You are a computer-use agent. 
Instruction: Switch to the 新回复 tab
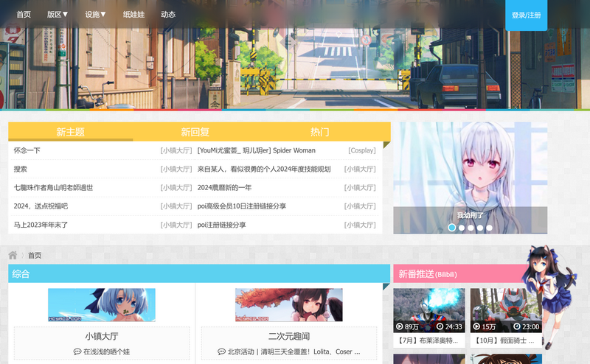[x=195, y=132]
